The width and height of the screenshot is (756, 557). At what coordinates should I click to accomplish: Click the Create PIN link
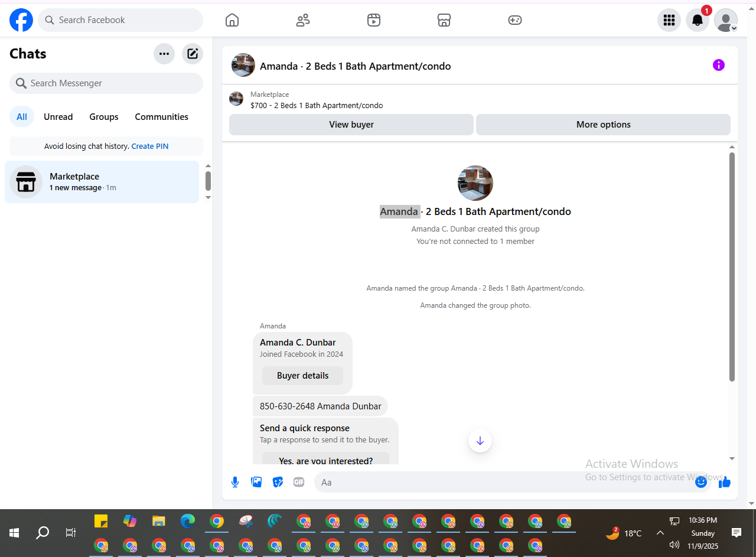(x=150, y=146)
